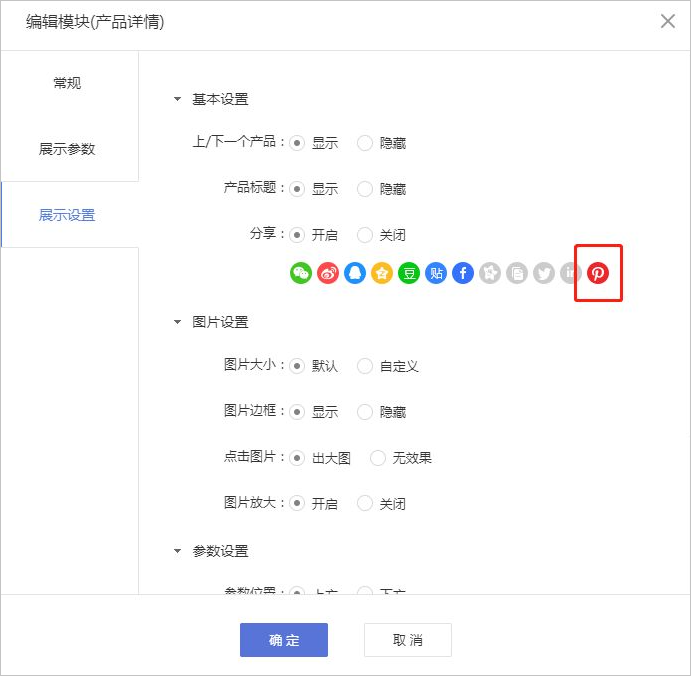Set 分享 to 关闭
This screenshot has height=676, width=691.
coord(364,235)
